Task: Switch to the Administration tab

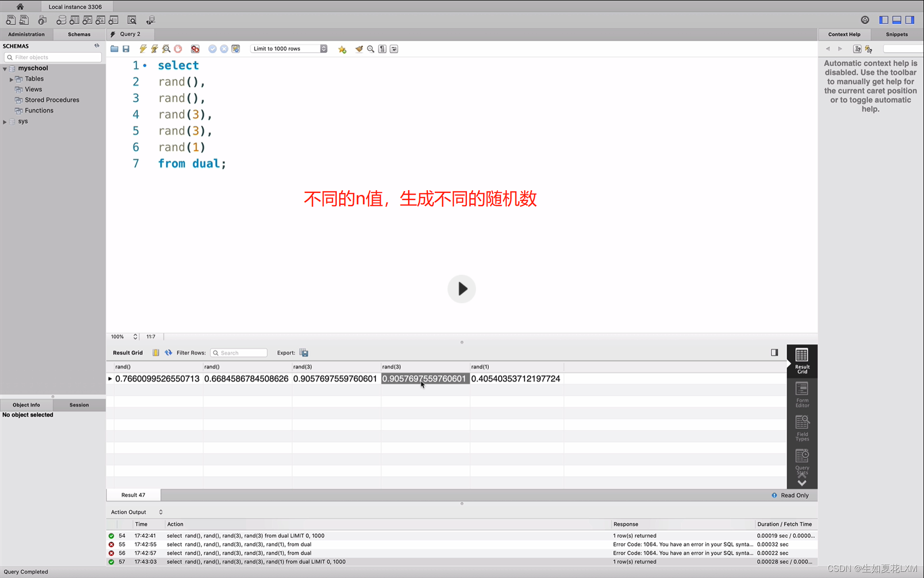Action: [x=26, y=34]
